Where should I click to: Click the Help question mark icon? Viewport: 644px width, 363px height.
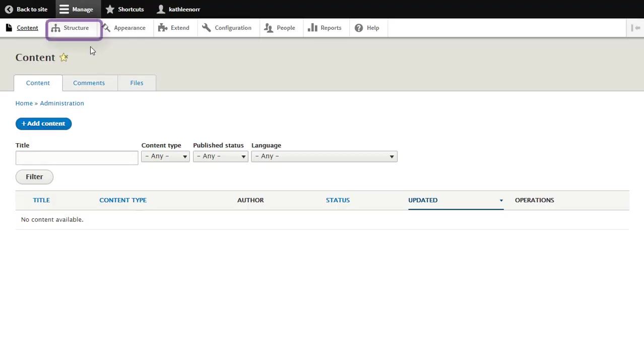point(359,28)
